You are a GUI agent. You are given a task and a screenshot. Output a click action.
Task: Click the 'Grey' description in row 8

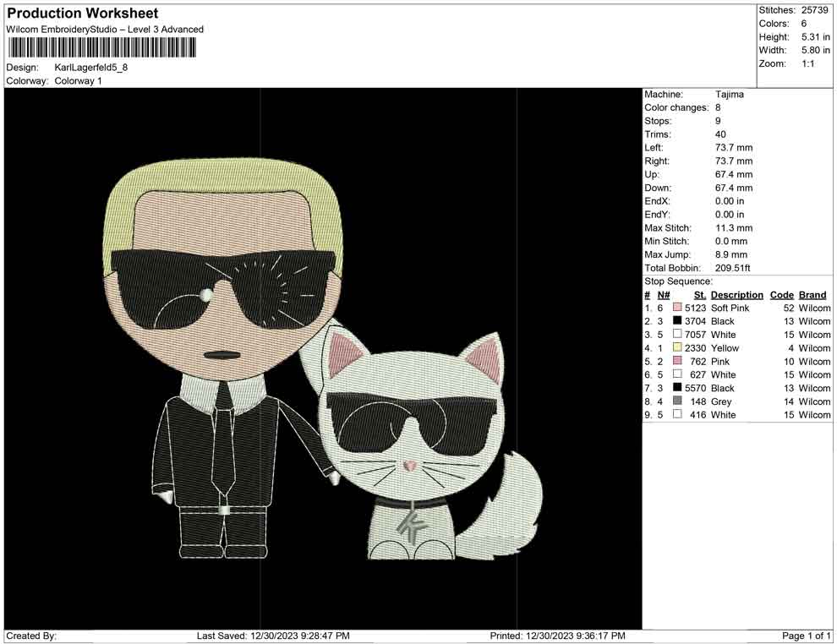click(x=721, y=401)
